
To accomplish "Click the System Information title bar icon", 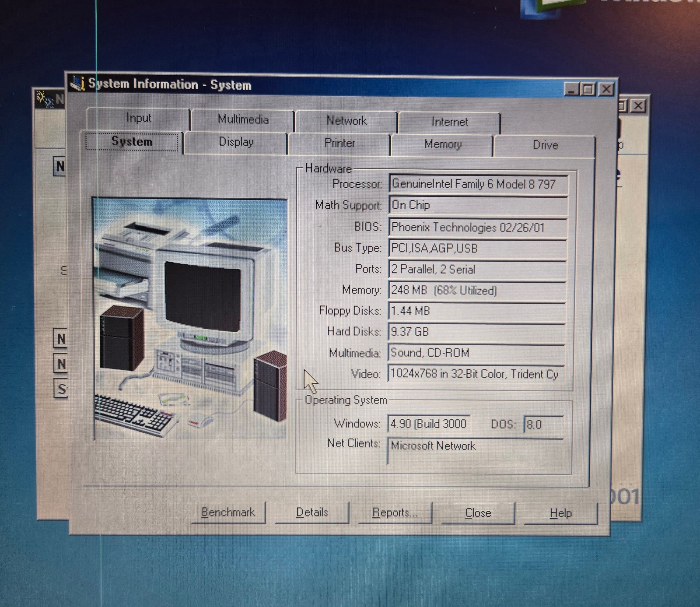I will click(77, 83).
